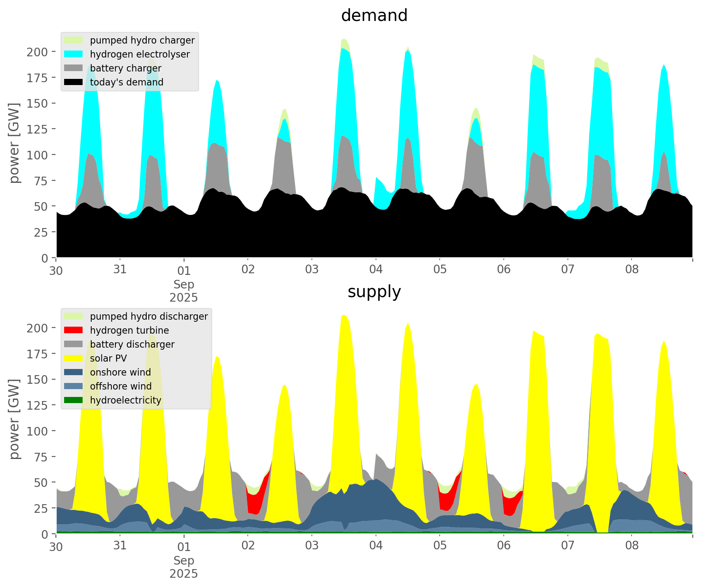Click the green hydroelectricity legend swatch

point(74,400)
